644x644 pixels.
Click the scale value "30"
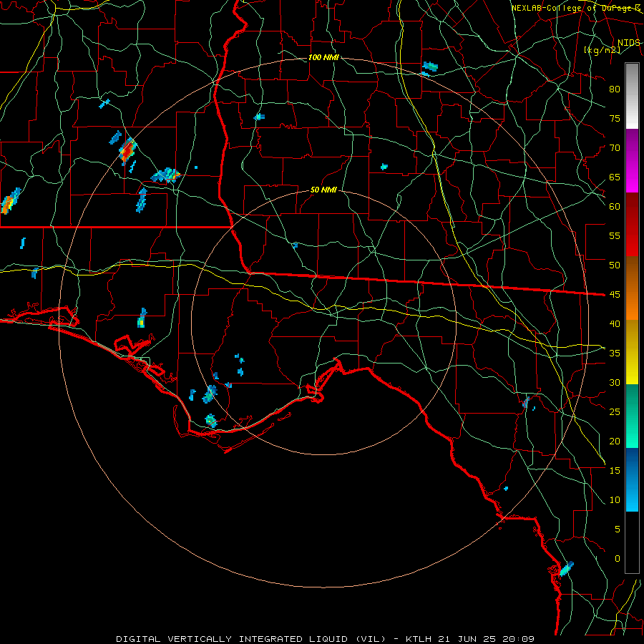615,382
